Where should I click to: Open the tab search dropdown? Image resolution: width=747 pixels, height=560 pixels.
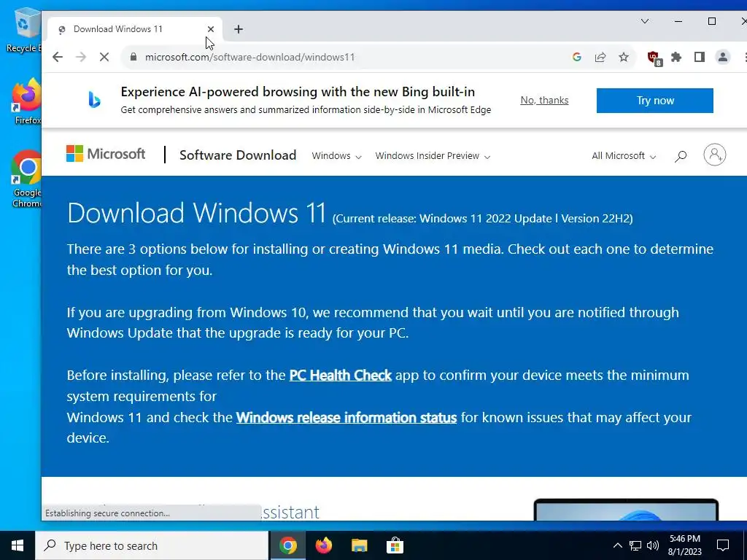click(x=645, y=21)
